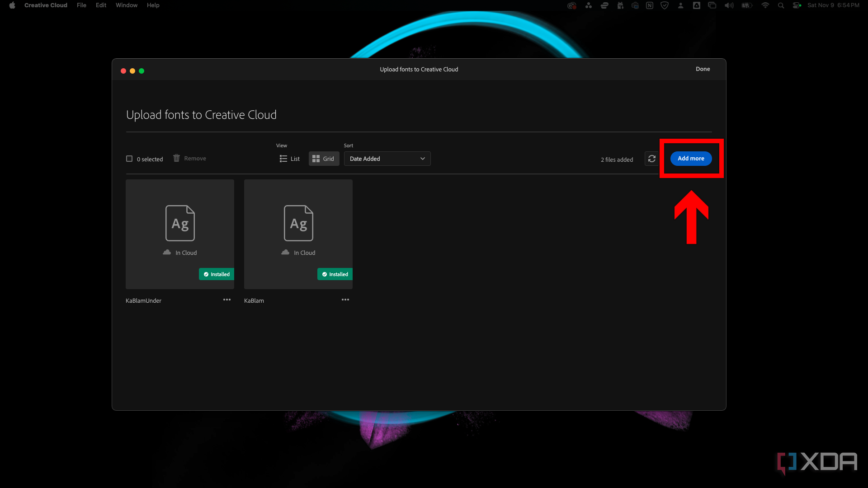Image resolution: width=868 pixels, height=488 pixels.
Task: Click the Apple menu icon
Action: tap(12, 5)
